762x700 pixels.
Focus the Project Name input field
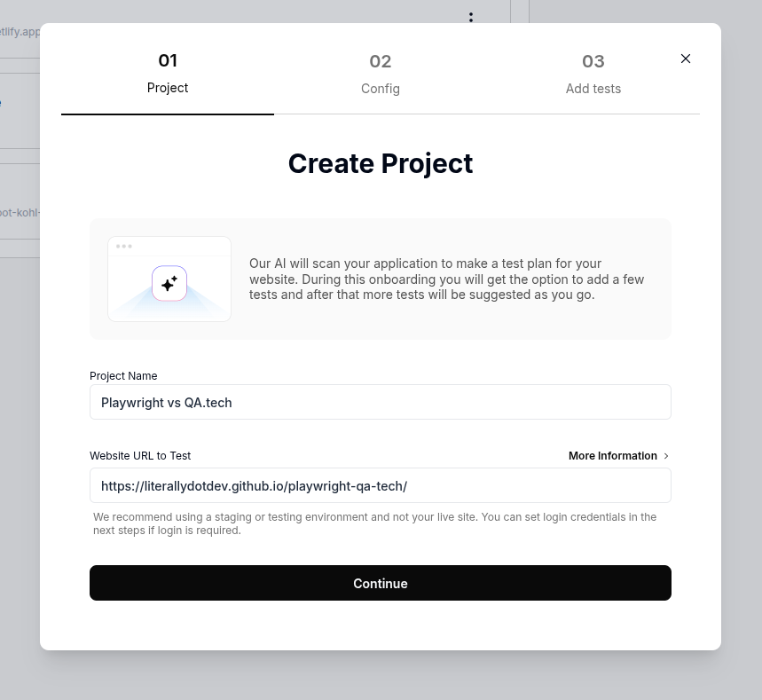pyautogui.click(x=381, y=402)
